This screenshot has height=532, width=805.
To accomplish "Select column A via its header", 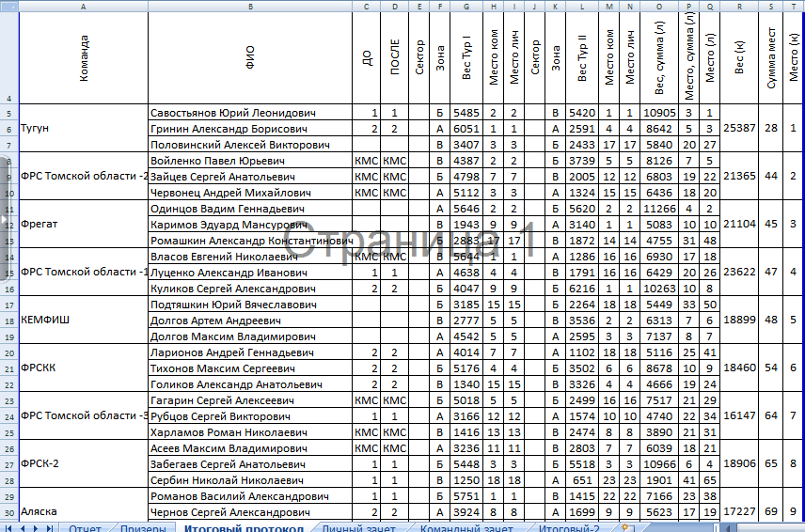I will click(84, 7).
